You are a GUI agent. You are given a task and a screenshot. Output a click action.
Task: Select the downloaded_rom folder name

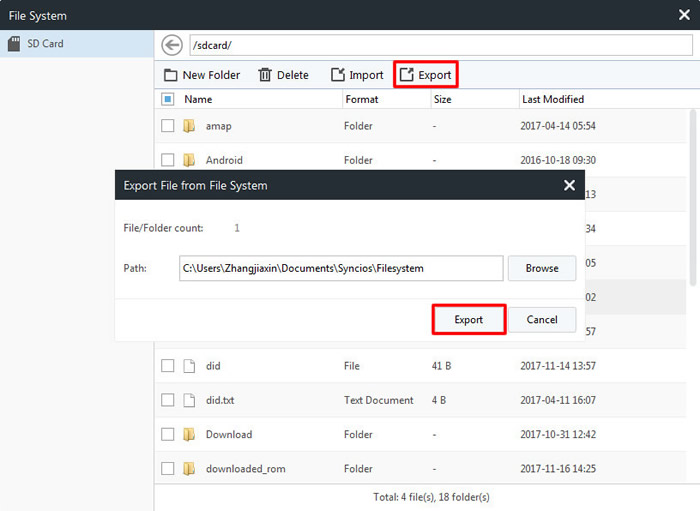[x=246, y=469]
